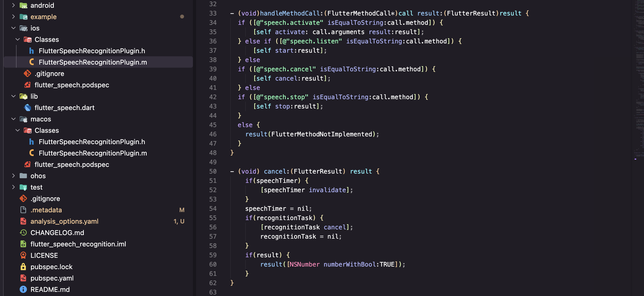Click the README.md info icon
644x296 pixels.
point(23,290)
